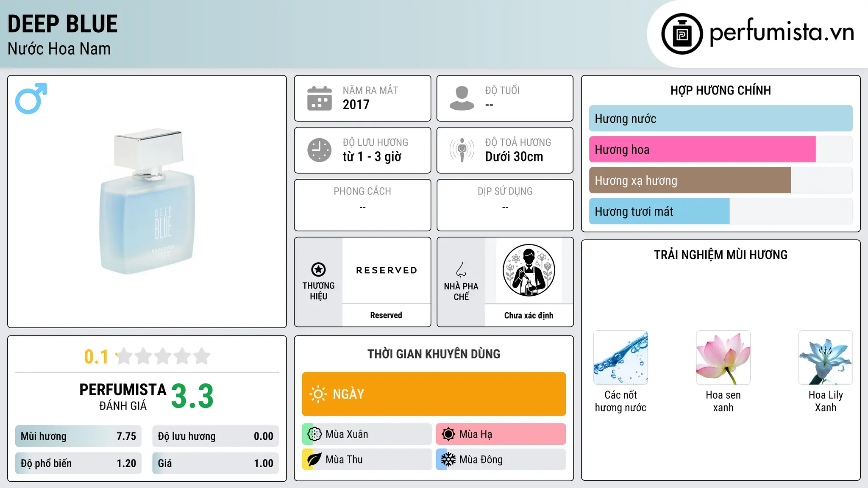Click the perfumista.vn site name
This screenshot has height=488, width=868.
(782, 32)
